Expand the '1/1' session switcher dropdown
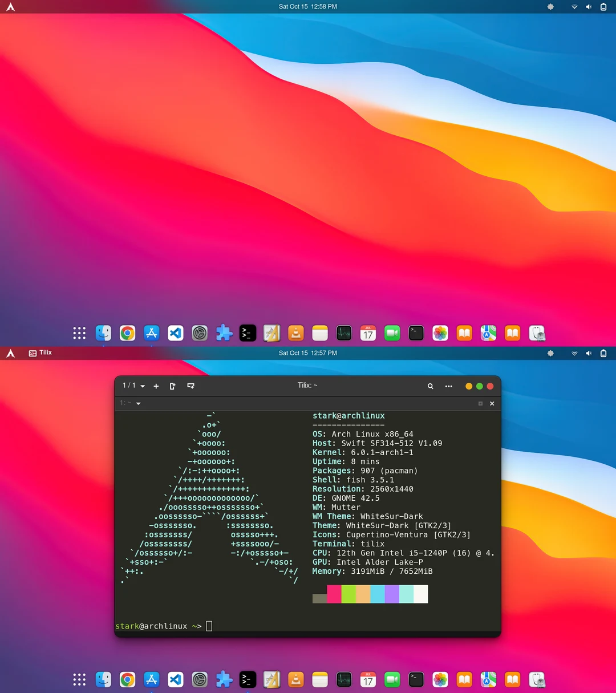This screenshot has height=693, width=616. click(x=132, y=386)
